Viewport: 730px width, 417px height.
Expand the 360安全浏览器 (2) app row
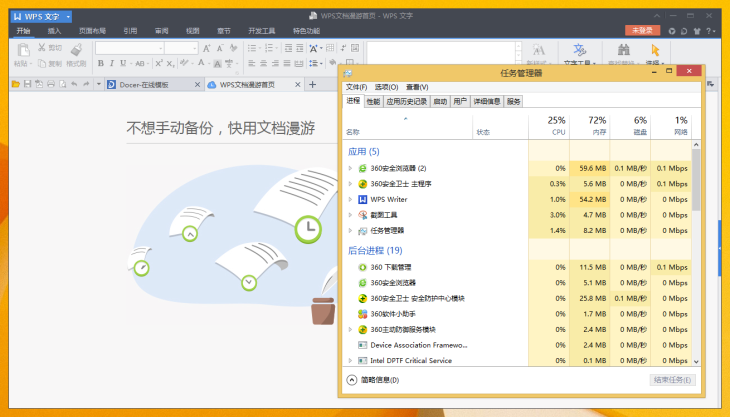pos(351,168)
